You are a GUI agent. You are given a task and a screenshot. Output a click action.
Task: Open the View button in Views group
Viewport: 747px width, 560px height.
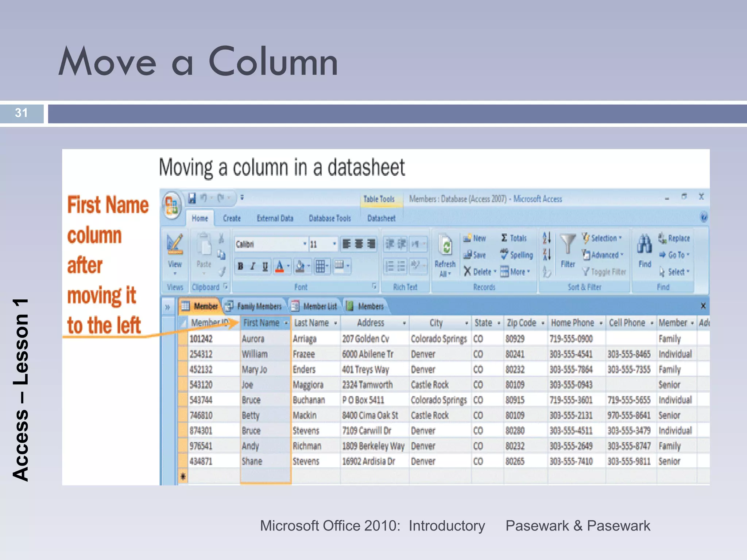(x=175, y=255)
